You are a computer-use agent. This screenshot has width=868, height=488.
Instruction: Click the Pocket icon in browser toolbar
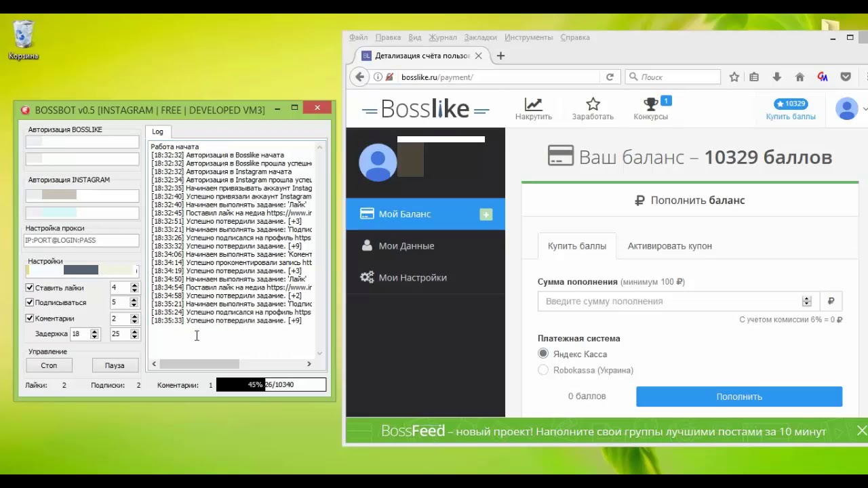[x=846, y=77]
